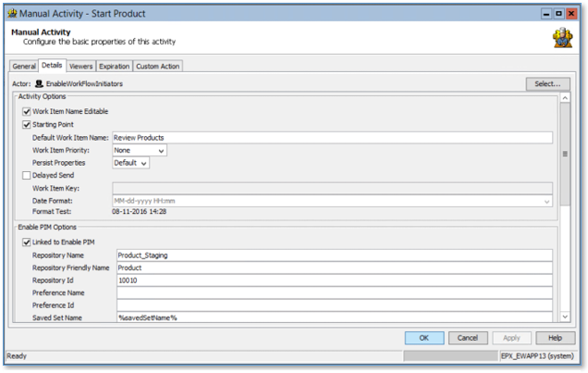Select the Custom Action tab

[x=158, y=67]
